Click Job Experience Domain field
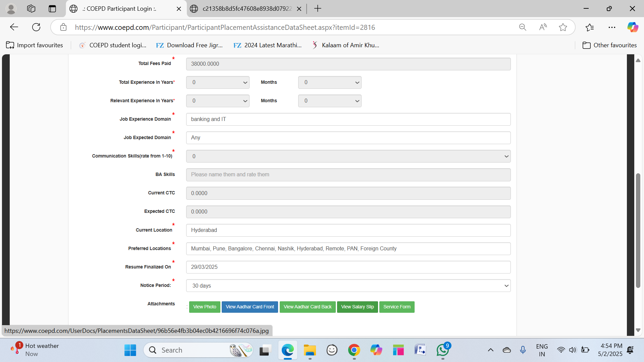The height and width of the screenshot is (362, 644). pyautogui.click(x=348, y=119)
